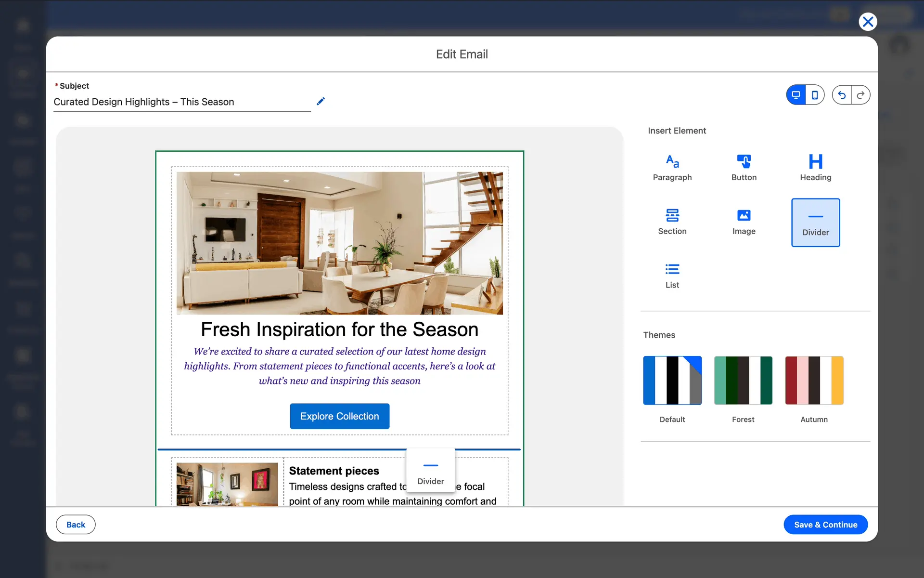
Task: Click the Back button
Action: pos(76,525)
